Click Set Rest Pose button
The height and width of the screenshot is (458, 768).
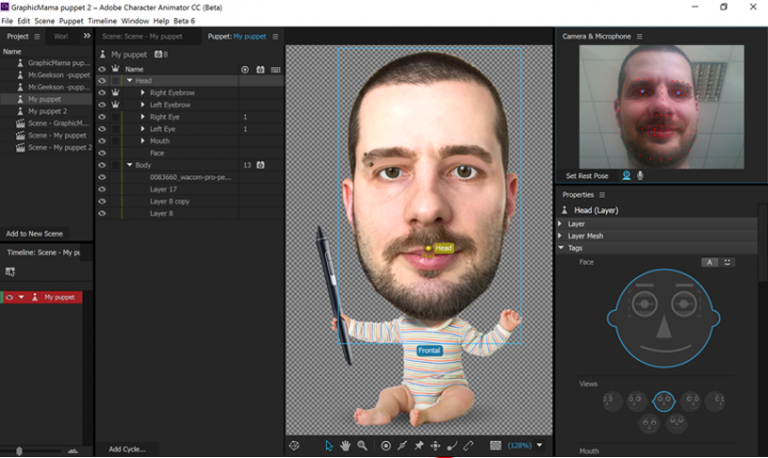[x=587, y=176]
